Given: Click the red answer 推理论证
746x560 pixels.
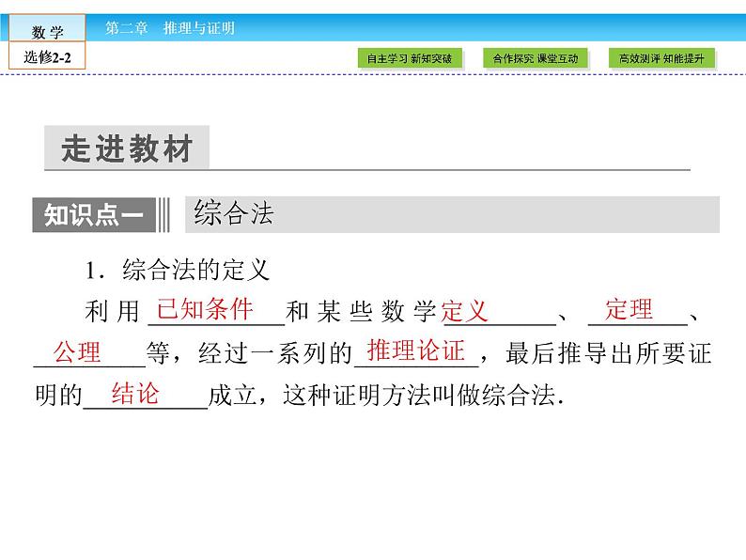Looking at the screenshot, I should [x=415, y=351].
